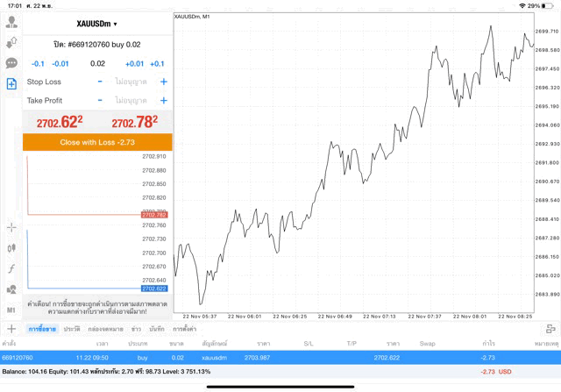Open the XAUUSDm symbol dropdown
This screenshot has width=561, height=392.
click(x=96, y=24)
